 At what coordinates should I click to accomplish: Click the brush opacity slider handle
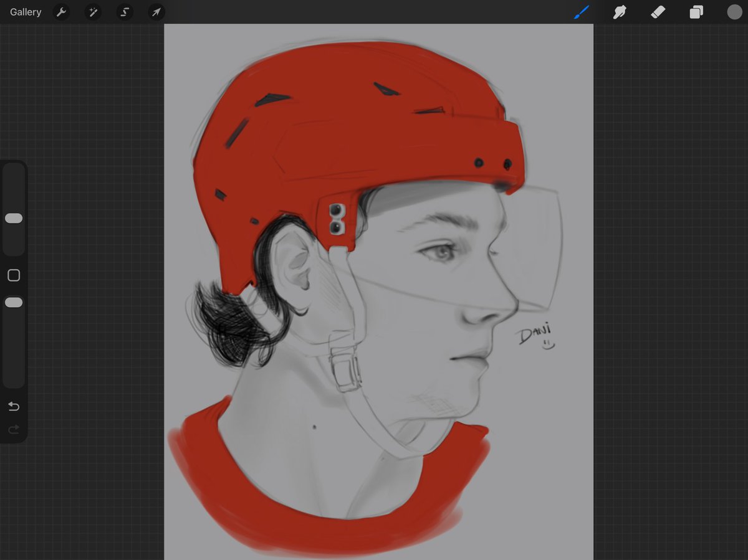14,302
